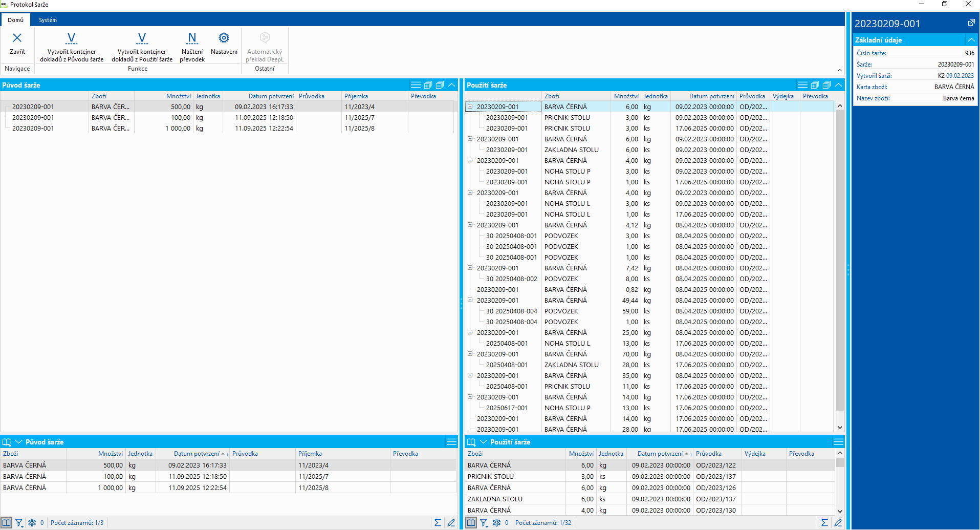Select the Domů ribbon tab
Screen dimensions: 980x530
click(x=15, y=20)
